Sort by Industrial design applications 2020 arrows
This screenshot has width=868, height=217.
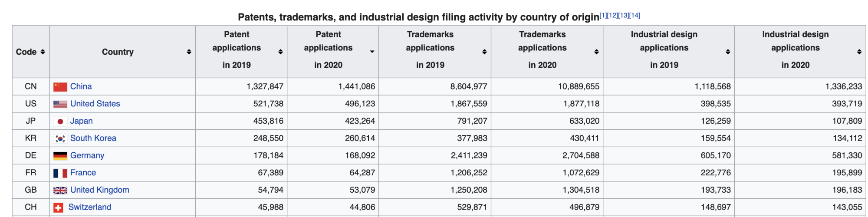tap(859, 52)
